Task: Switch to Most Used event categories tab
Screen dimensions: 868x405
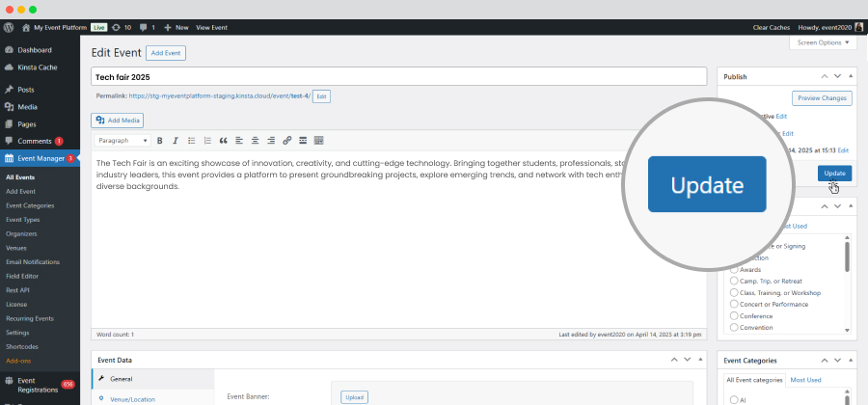Action: pos(805,380)
